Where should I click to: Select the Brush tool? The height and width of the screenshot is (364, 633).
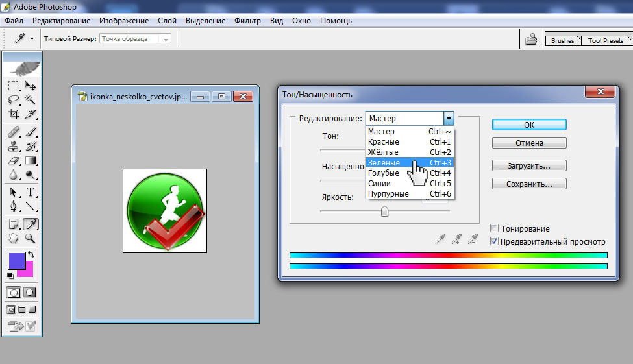point(31,132)
